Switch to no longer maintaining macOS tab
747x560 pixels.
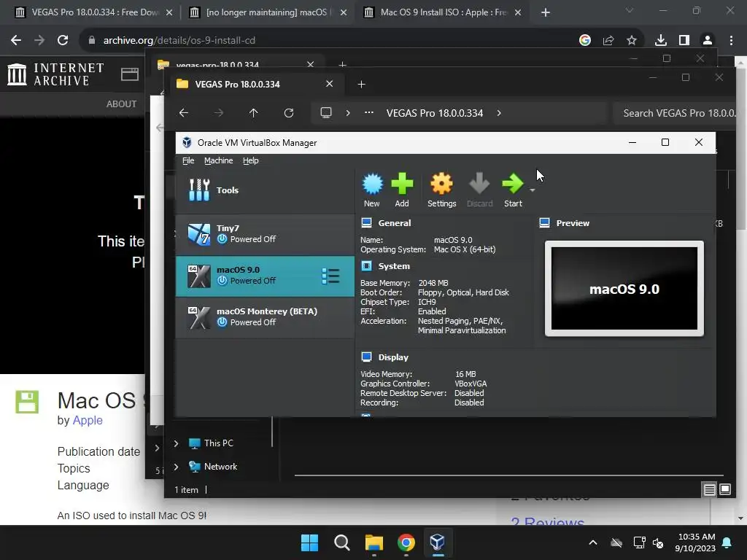267,12
